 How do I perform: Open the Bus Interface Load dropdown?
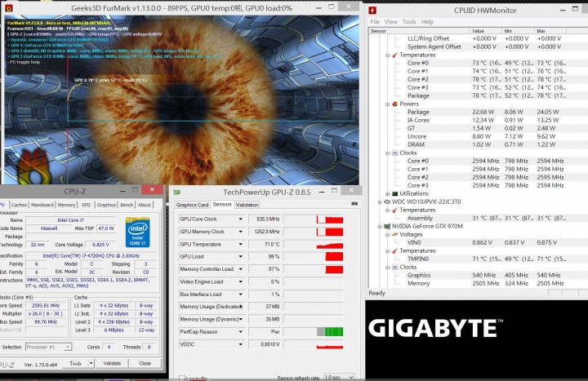pos(240,294)
